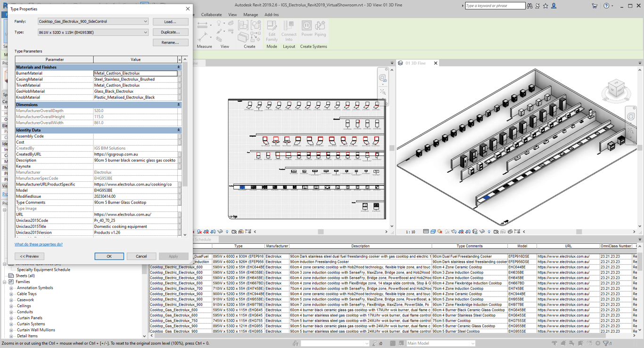The width and height of the screenshot is (644, 348).
Task: Collapse the Materials and Finishes group
Action: coord(179,67)
